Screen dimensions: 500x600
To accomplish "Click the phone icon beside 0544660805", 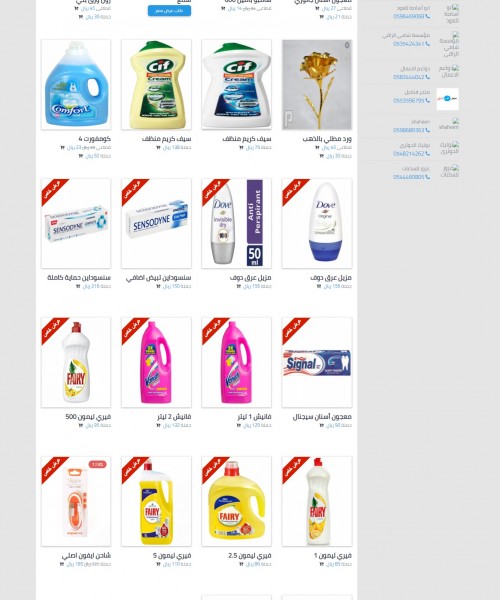I will coord(427,177).
